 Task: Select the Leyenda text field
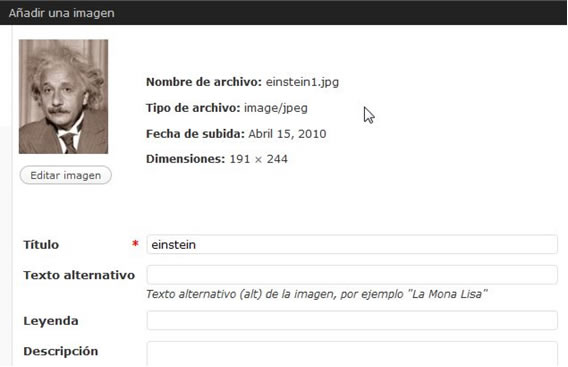point(352,320)
